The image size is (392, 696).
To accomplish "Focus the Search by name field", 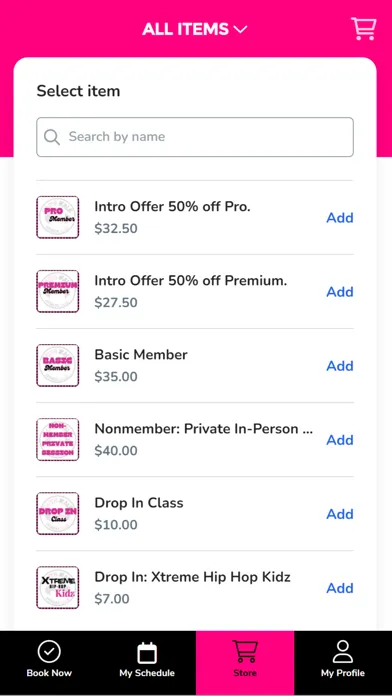I will tap(195, 137).
